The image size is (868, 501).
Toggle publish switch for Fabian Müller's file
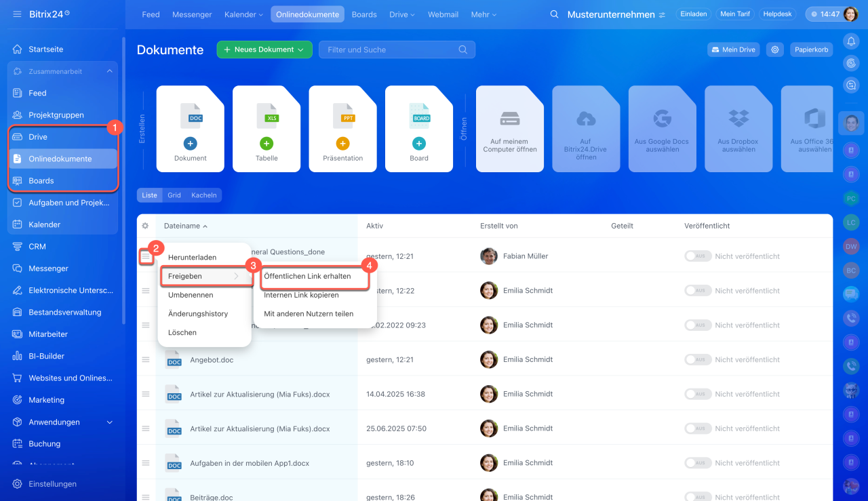698,256
